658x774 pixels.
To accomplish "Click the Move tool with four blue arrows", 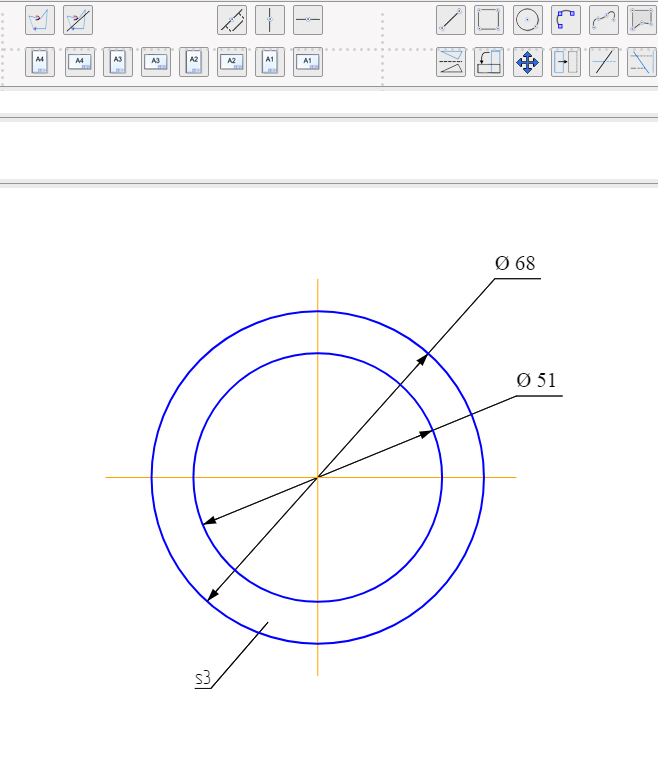I will 528,62.
